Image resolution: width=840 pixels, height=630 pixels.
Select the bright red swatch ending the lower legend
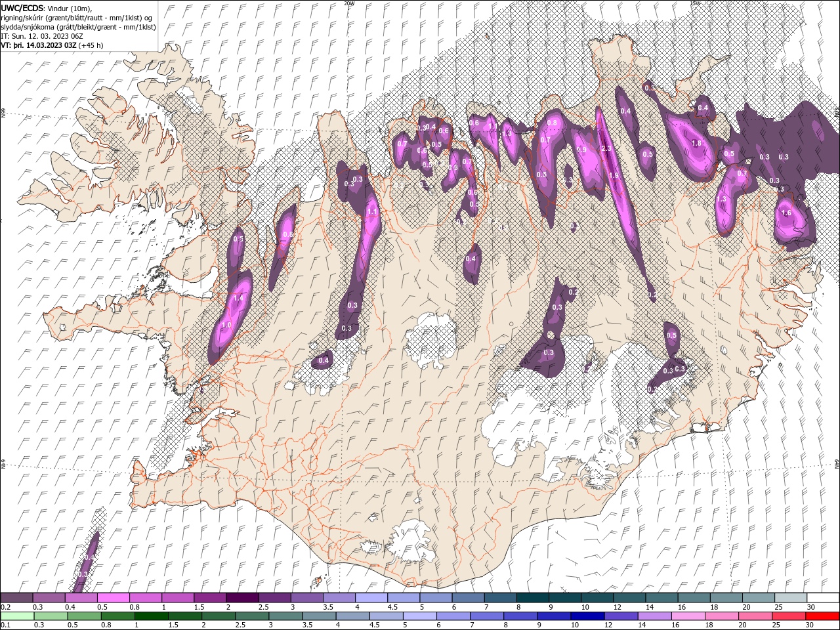822,616
